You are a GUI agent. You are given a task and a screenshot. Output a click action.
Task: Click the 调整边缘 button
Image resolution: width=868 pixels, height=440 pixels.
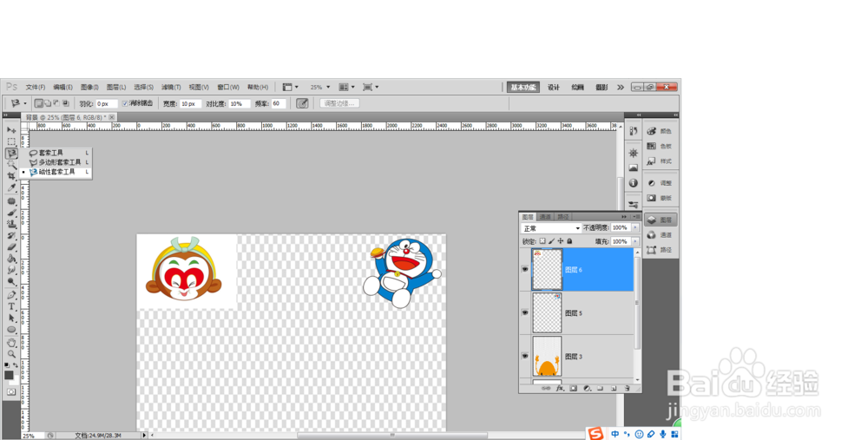click(x=339, y=103)
